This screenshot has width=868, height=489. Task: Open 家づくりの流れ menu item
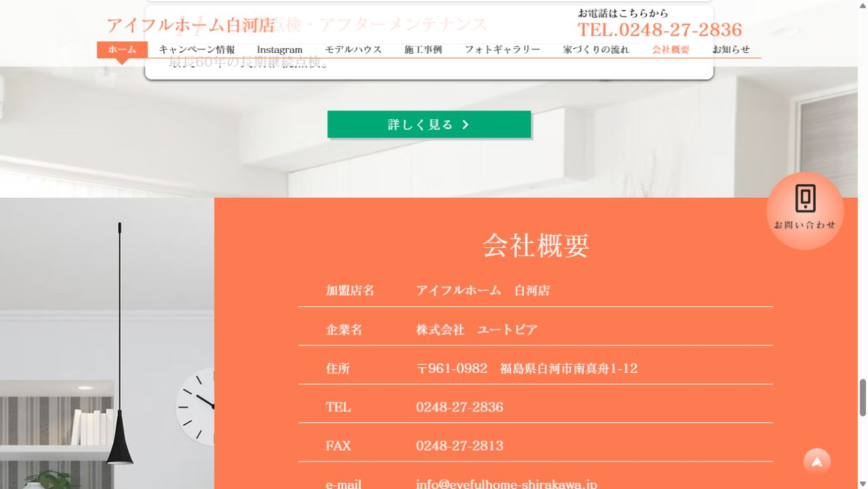(596, 49)
